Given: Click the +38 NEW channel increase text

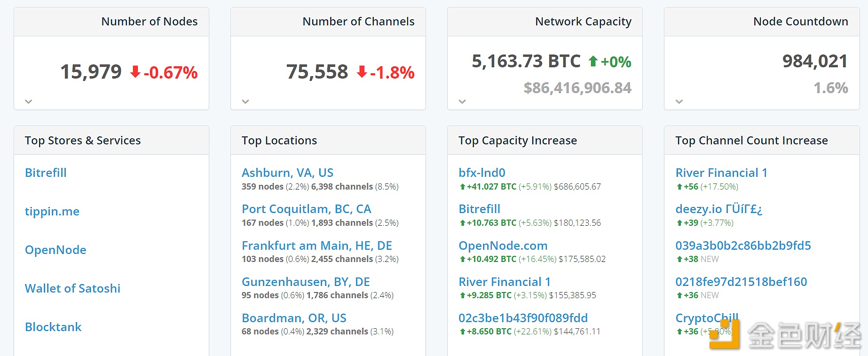Looking at the screenshot, I should (x=697, y=259).
